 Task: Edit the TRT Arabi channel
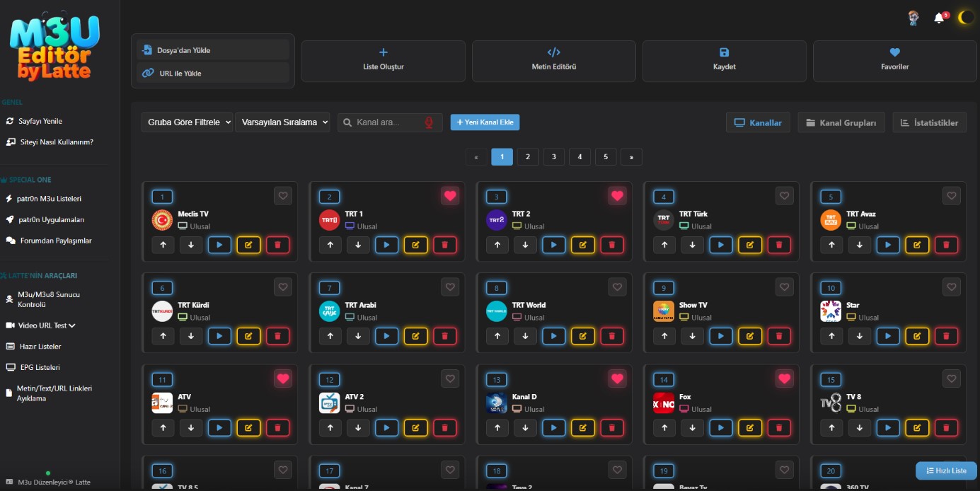coord(415,336)
